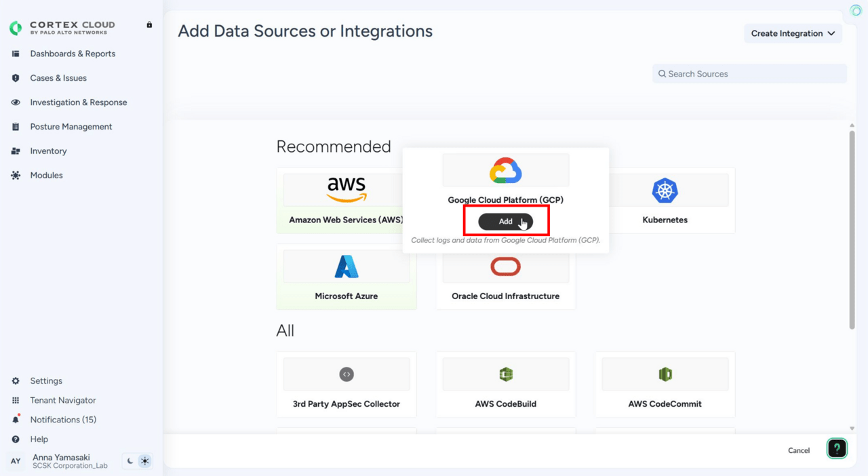The image size is (868, 476).
Task: Click the Inventory sidebar icon
Action: [x=16, y=151]
